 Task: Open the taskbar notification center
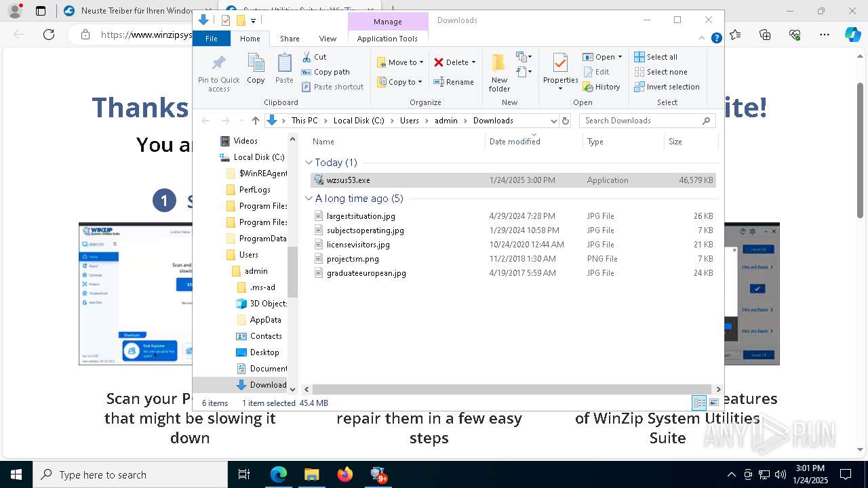846,474
